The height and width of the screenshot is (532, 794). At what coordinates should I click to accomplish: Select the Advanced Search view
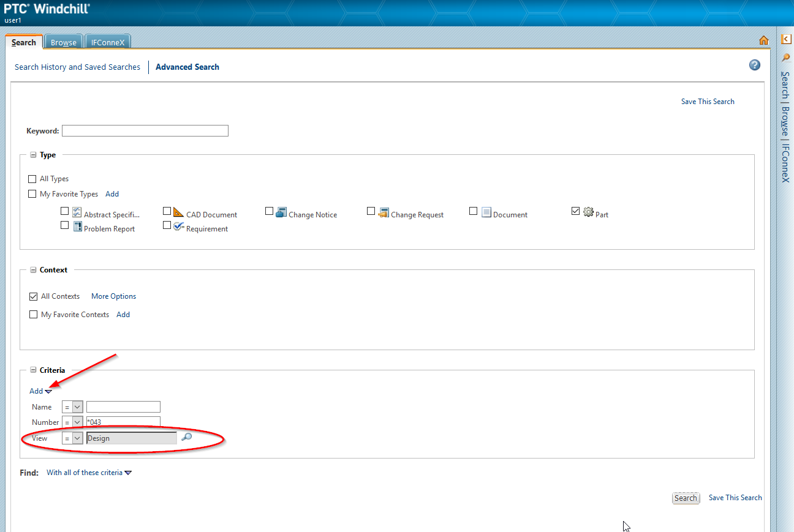pyautogui.click(x=187, y=67)
